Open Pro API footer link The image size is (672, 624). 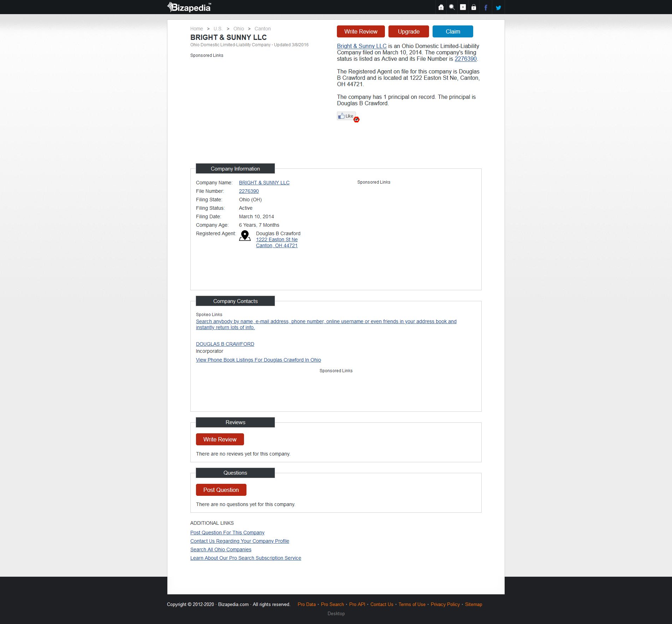(357, 604)
